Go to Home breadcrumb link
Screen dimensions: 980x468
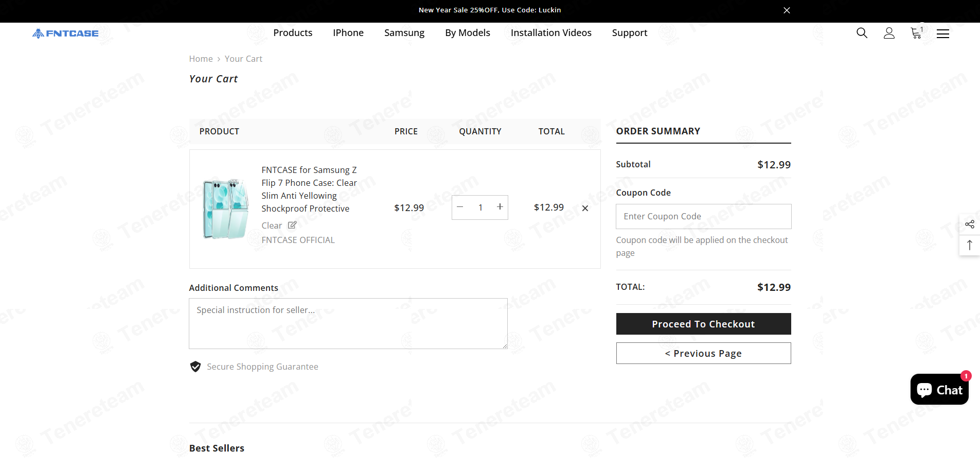[x=201, y=59]
